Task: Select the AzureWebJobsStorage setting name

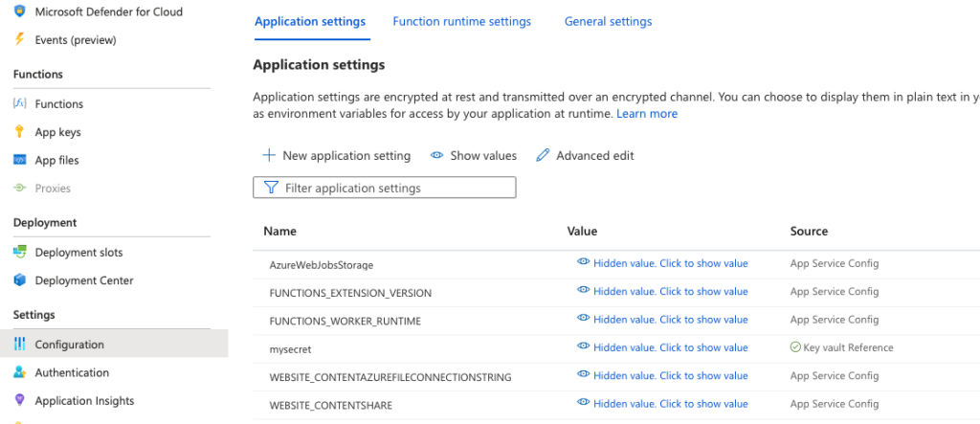Action: 322,264
